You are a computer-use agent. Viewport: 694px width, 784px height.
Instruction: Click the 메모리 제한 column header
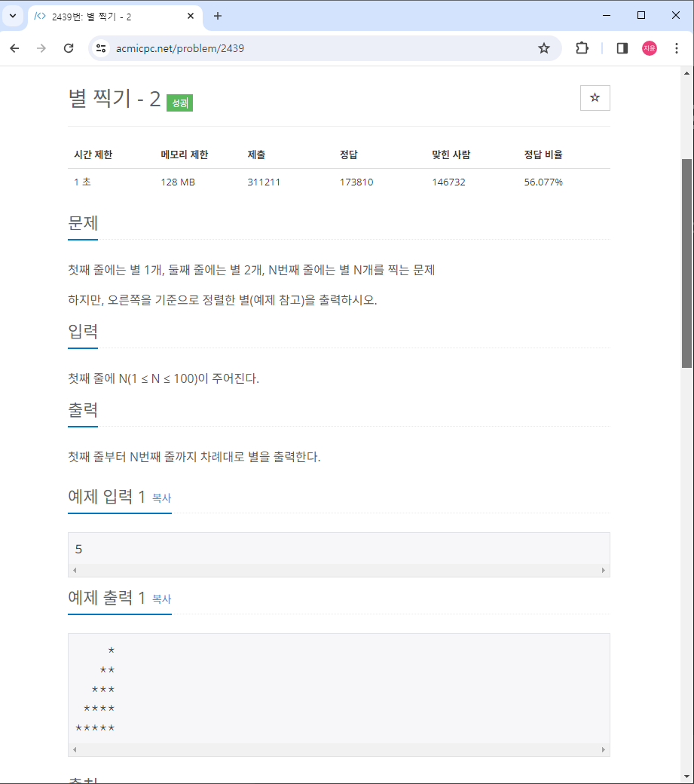tap(185, 155)
